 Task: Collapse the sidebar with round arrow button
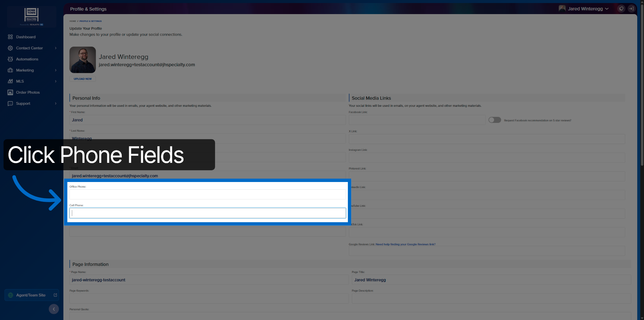[54, 309]
